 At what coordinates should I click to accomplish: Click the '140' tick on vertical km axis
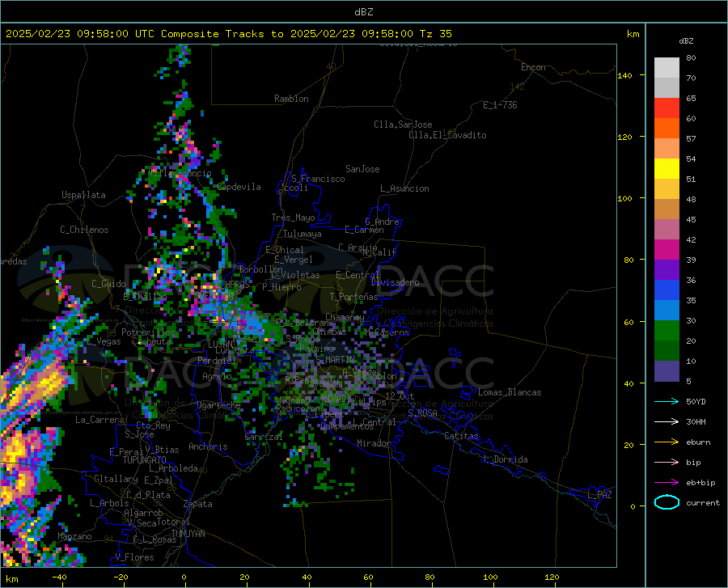624,75
